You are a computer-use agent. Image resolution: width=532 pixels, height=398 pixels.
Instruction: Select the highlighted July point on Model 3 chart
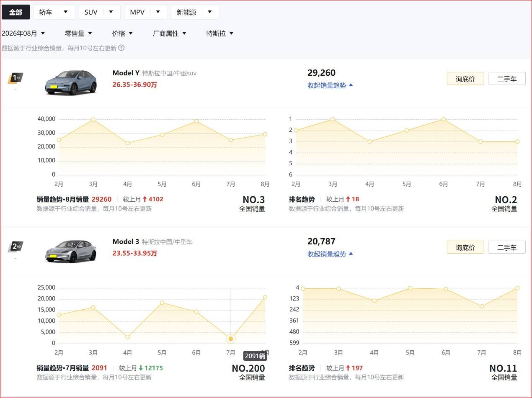point(231,339)
